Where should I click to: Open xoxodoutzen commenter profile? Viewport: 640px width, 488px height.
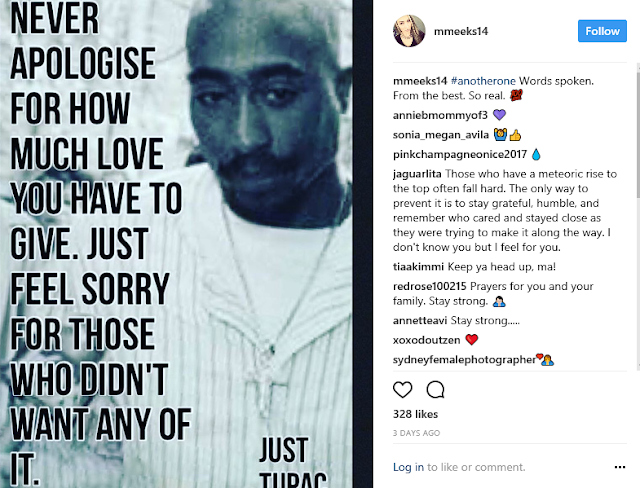pos(427,340)
